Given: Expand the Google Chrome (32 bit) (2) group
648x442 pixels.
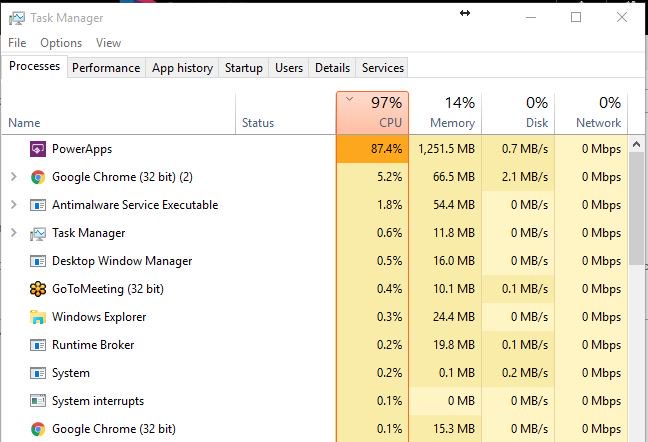Looking at the screenshot, I should click(14, 177).
